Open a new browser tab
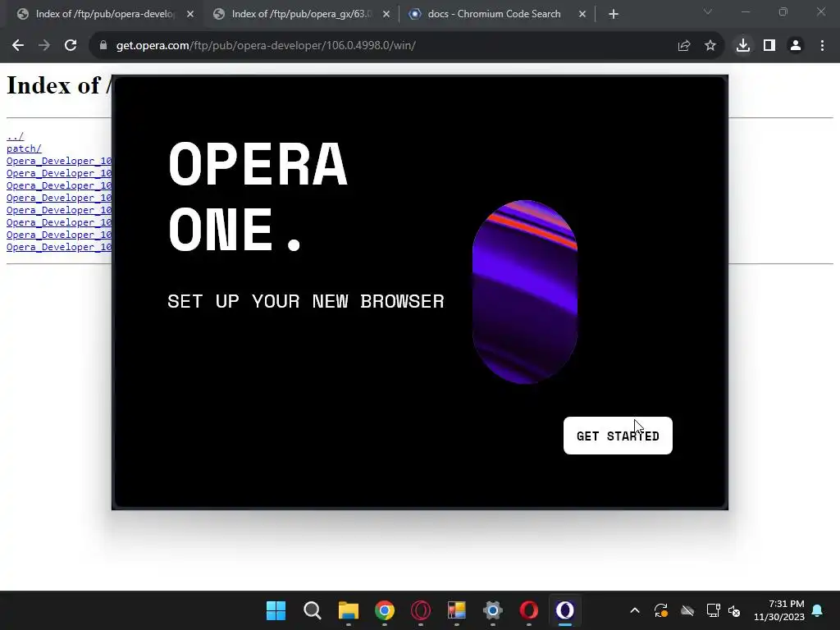Viewport: 840px width, 630px height. (x=614, y=15)
